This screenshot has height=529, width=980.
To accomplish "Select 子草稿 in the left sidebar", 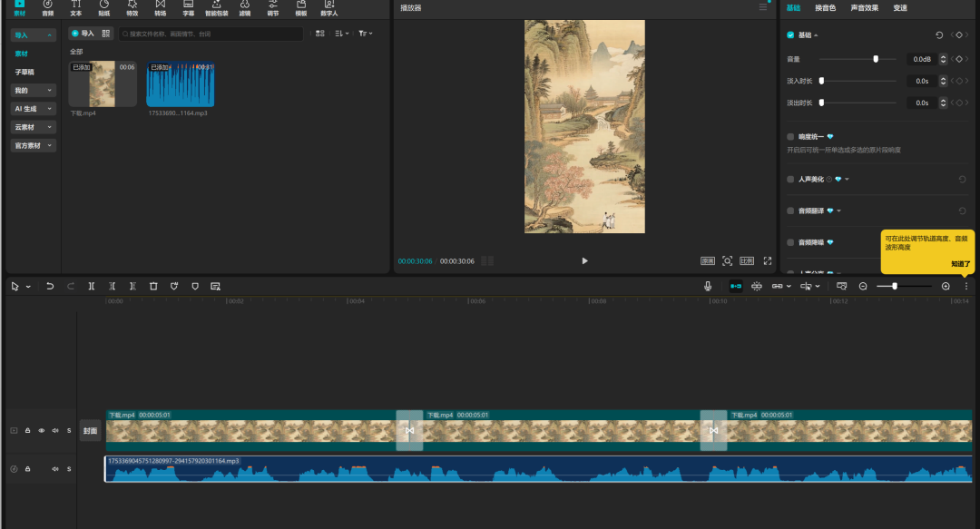I will tap(24, 72).
